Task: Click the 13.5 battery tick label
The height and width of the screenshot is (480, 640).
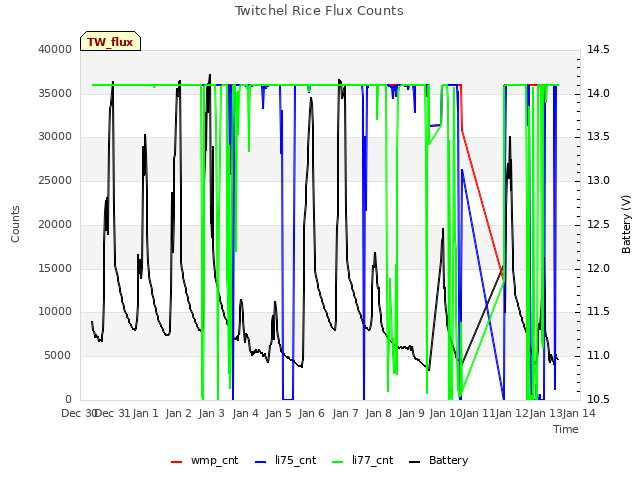Action: click(598, 137)
